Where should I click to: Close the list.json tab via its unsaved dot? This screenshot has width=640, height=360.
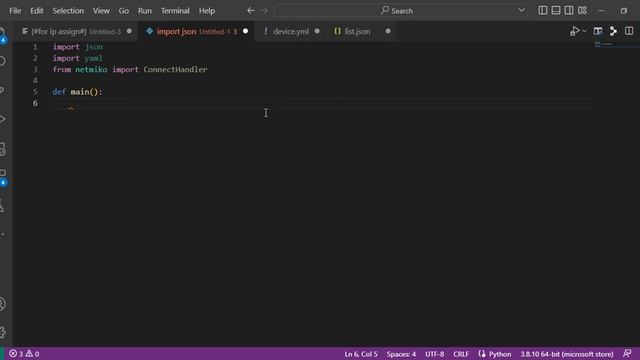pyautogui.click(x=388, y=31)
